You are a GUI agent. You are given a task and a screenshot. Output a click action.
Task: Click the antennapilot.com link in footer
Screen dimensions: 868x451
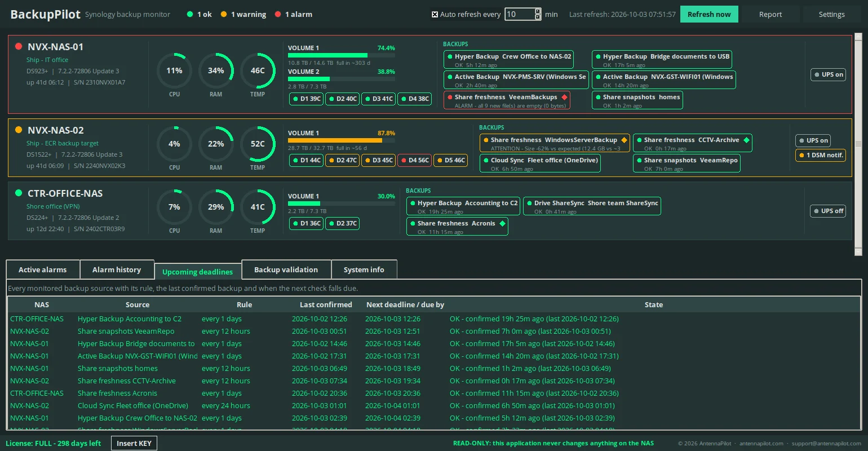(761, 444)
